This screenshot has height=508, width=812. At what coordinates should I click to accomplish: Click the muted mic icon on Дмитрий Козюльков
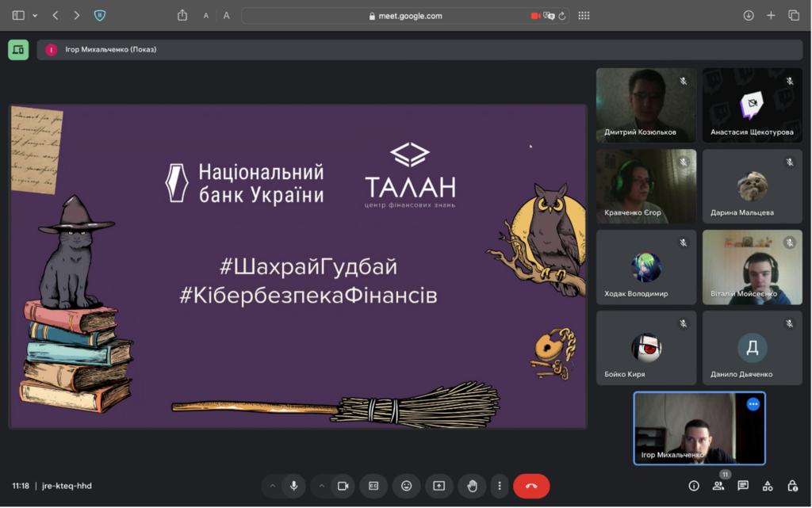pos(684,81)
